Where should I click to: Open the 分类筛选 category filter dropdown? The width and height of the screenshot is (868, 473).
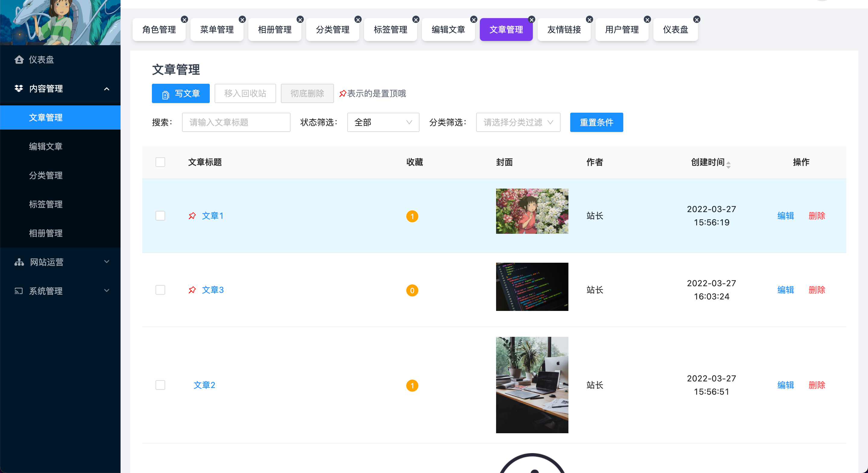(518, 122)
